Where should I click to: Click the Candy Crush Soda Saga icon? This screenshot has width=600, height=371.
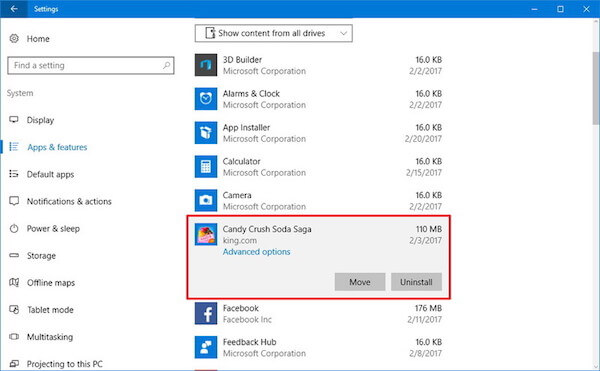coord(206,234)
